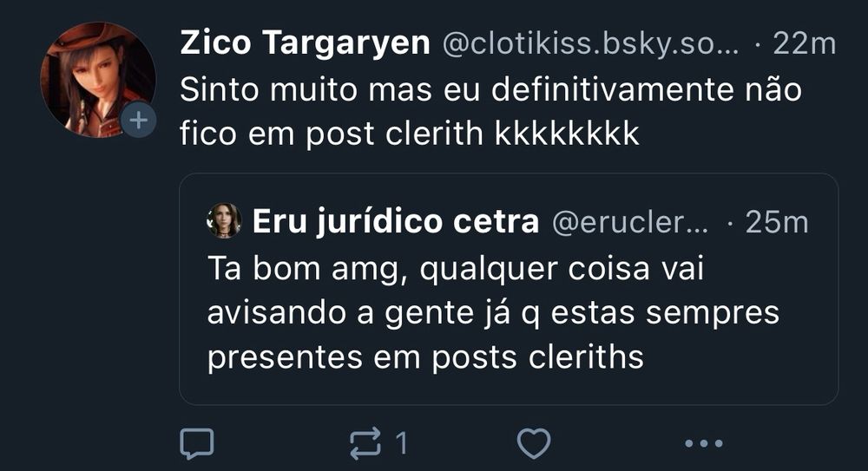Open the @clotikiss.bsky.so... handle link
868x471 pixels.
[x=590, y=43]
